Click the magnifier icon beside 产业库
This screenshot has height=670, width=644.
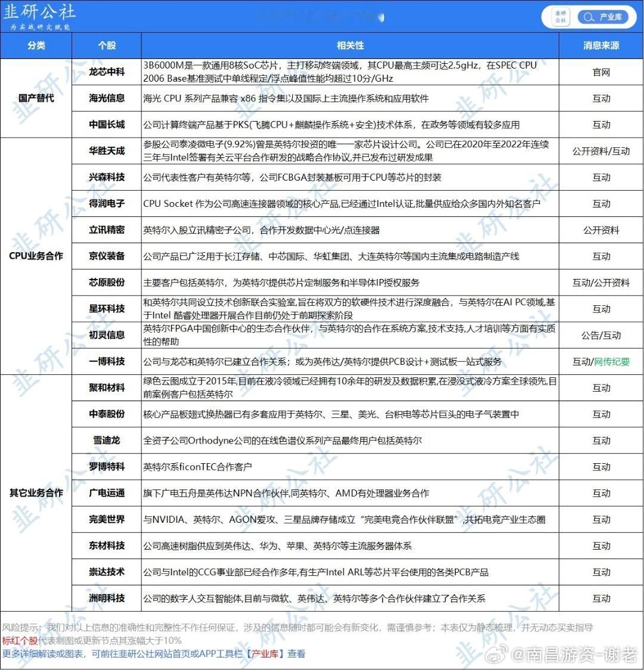(589, 17)
